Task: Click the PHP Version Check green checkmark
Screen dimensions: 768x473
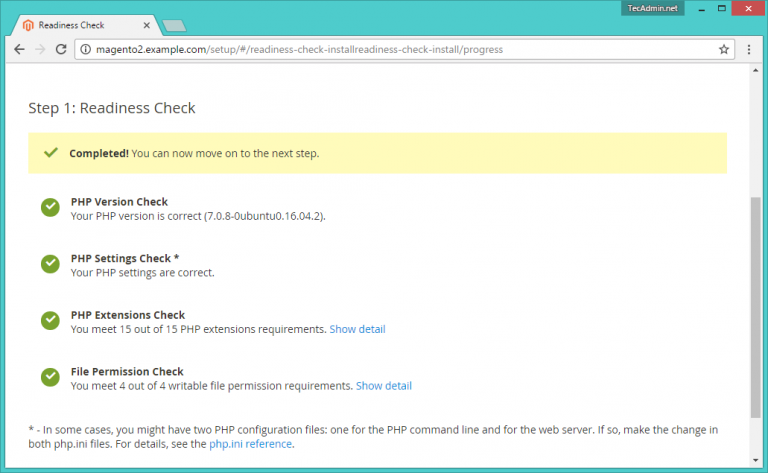Action: coord(49,207)
